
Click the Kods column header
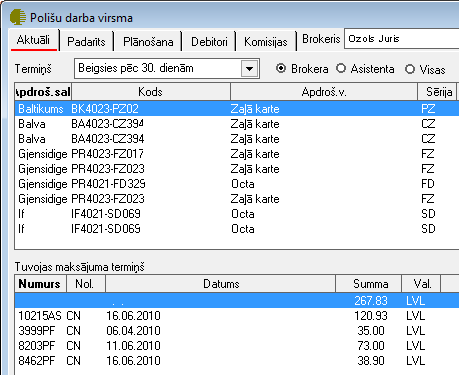151,92
